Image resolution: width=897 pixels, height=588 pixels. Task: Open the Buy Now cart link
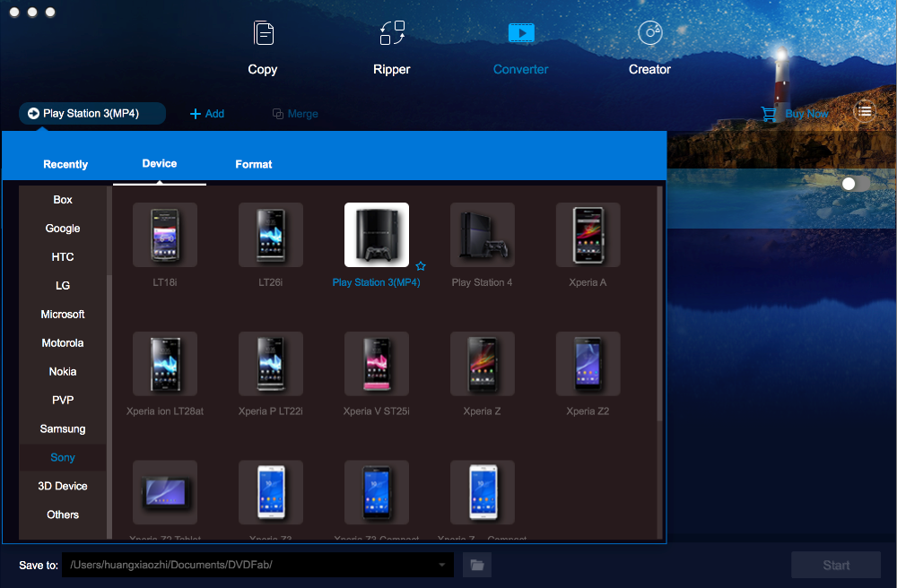795,113
